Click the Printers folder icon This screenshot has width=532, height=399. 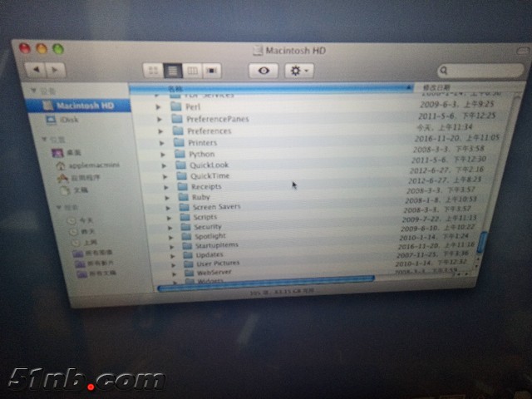(180, 142)
